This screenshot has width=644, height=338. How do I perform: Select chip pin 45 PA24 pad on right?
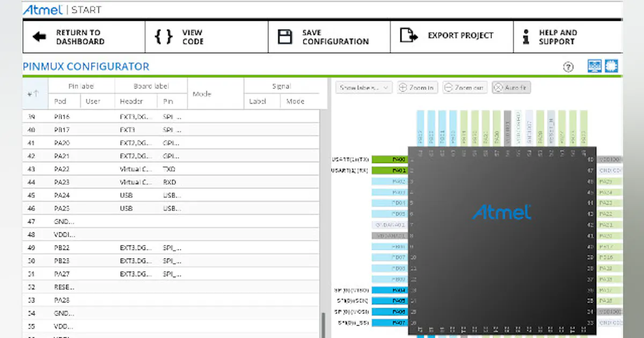611,192
